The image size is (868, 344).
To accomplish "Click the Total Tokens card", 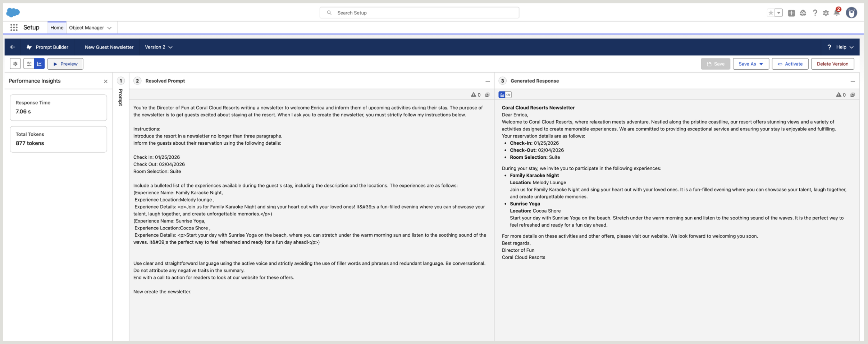I will (58, 139).
